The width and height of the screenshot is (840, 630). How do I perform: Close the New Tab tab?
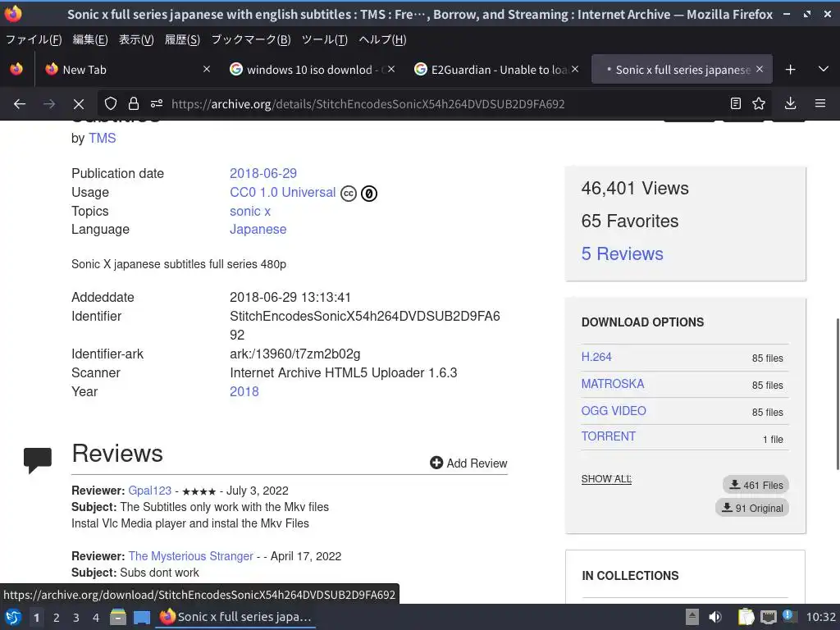tap(207, 69)
